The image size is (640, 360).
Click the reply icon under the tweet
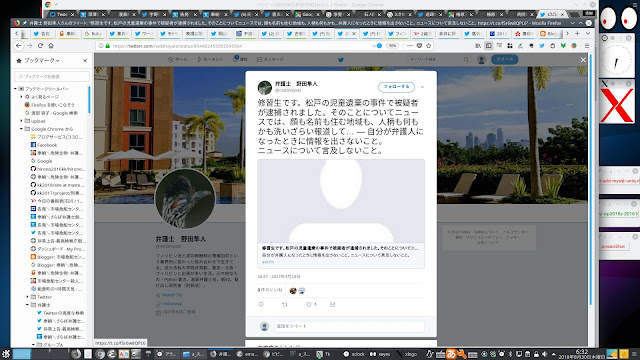[x=261, y=304]
